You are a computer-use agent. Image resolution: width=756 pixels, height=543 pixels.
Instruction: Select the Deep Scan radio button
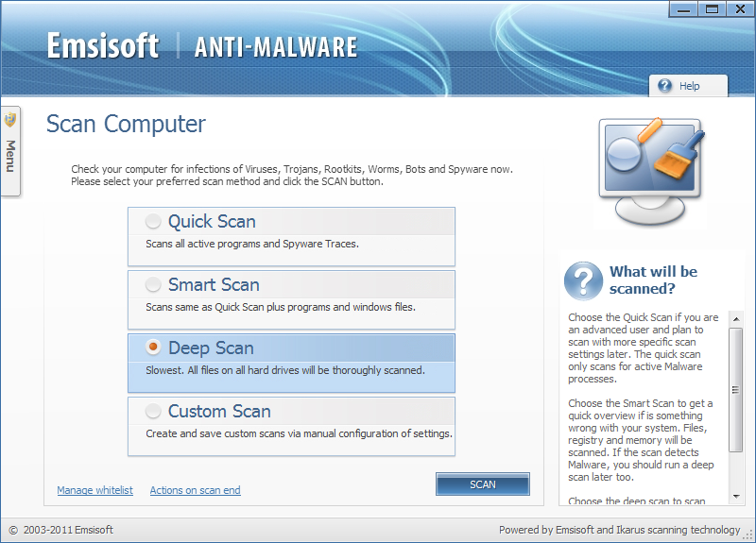coord(153,348)
